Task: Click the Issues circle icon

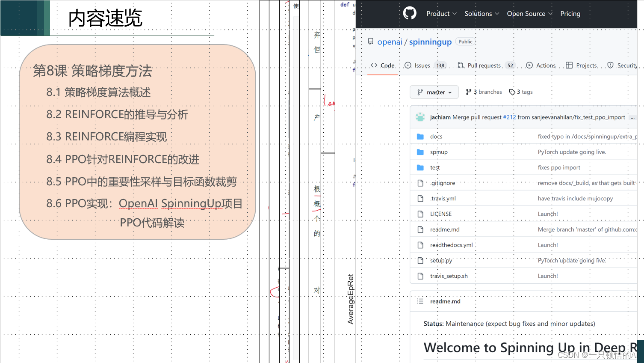Action: 408,65
